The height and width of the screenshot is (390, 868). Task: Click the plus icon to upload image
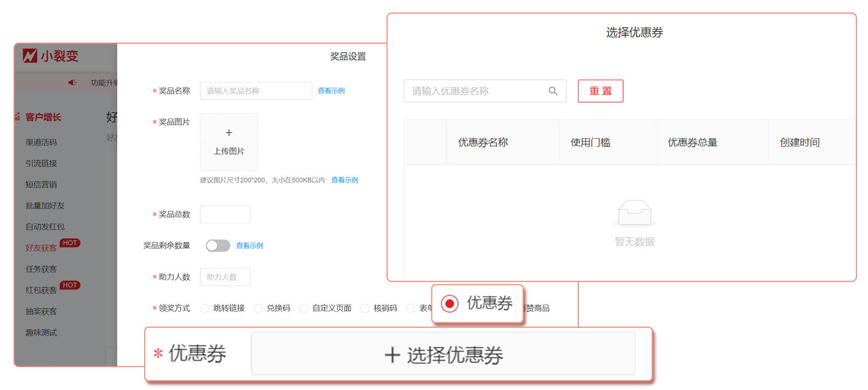click(229, 133)
